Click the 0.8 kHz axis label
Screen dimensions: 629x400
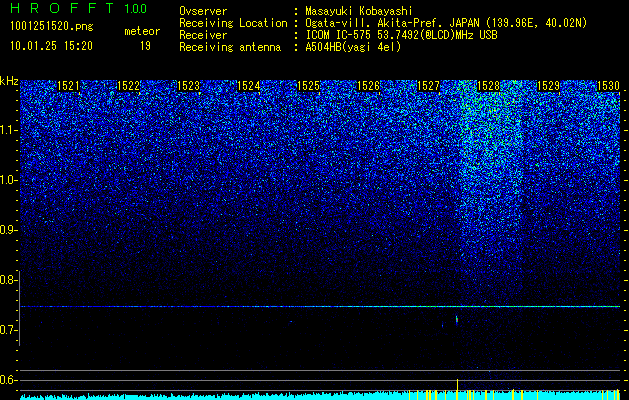click(9, 280)
